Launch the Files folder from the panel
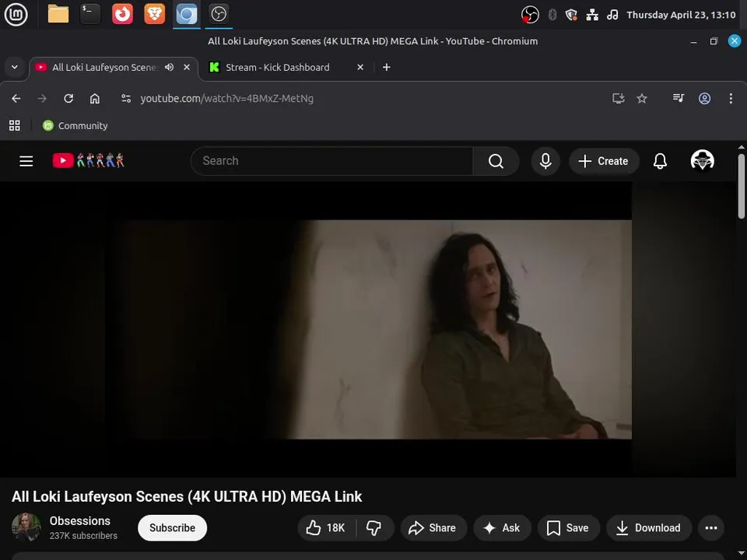The height and width of the screenshot is (560, 747). pyautogui.click(x=58, y=14)
